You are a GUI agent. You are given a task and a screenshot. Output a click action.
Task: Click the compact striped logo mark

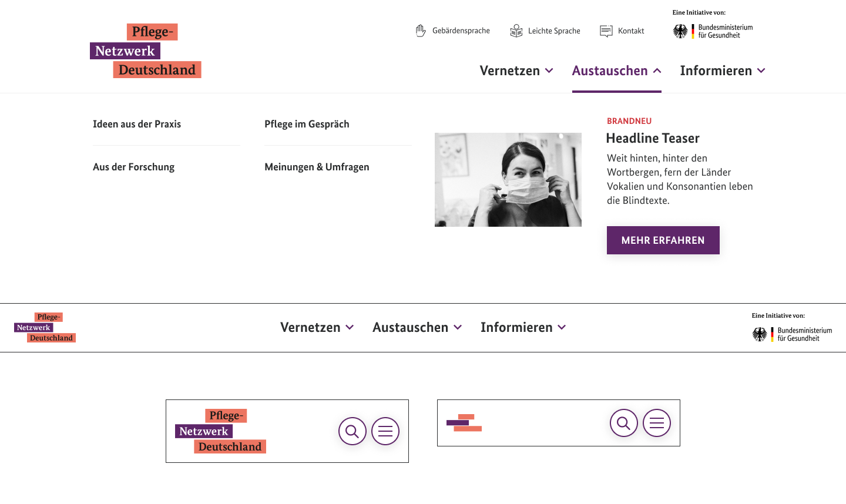[x=464, y=423]
